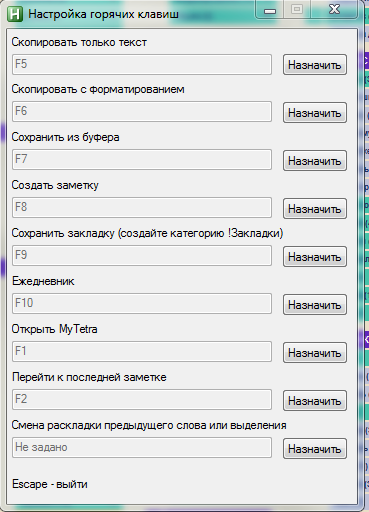
Task: Click the label Скопировать только текст
Action: (x=79, y=42)
